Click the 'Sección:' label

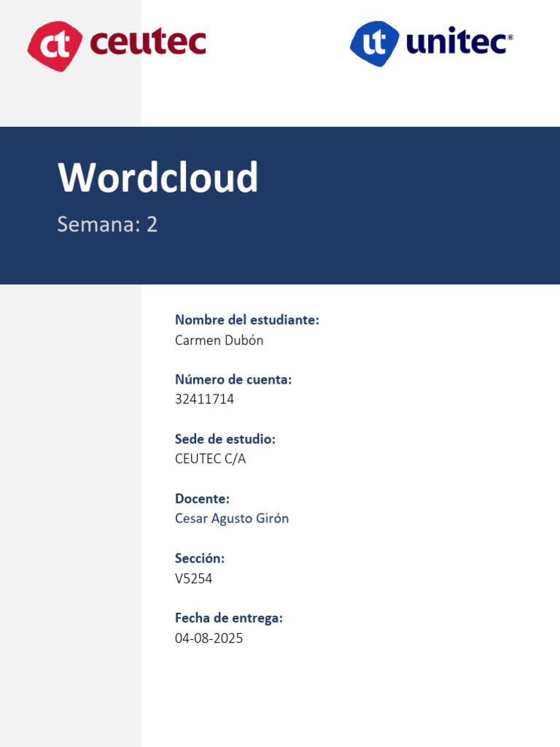pyautogui.click(x=199, y=558)
